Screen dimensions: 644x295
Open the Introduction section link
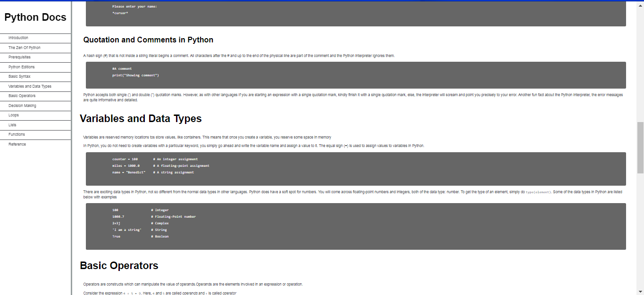(18, 38)
